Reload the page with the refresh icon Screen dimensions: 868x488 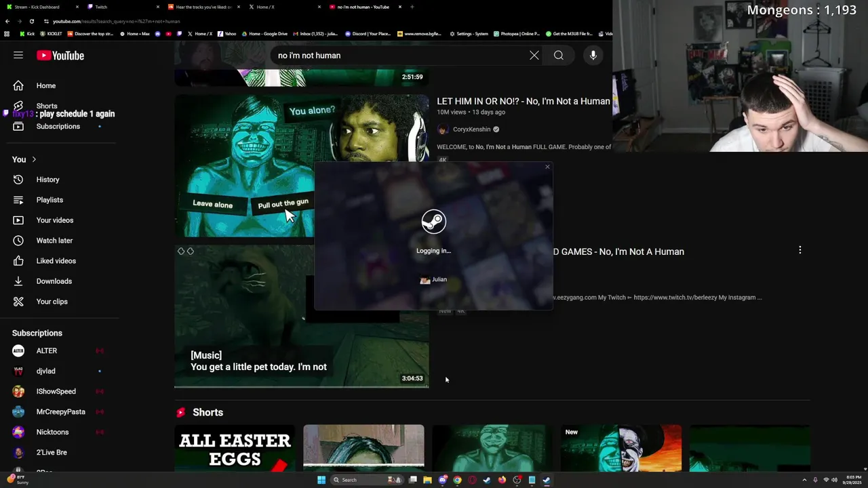pos(31,21)
